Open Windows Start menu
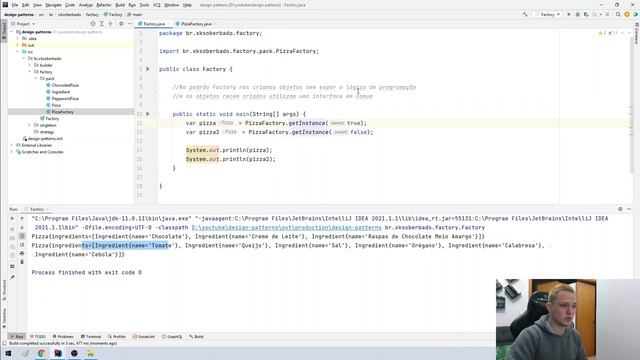This screenshot has width=640, height=360. tap(8, 353)
